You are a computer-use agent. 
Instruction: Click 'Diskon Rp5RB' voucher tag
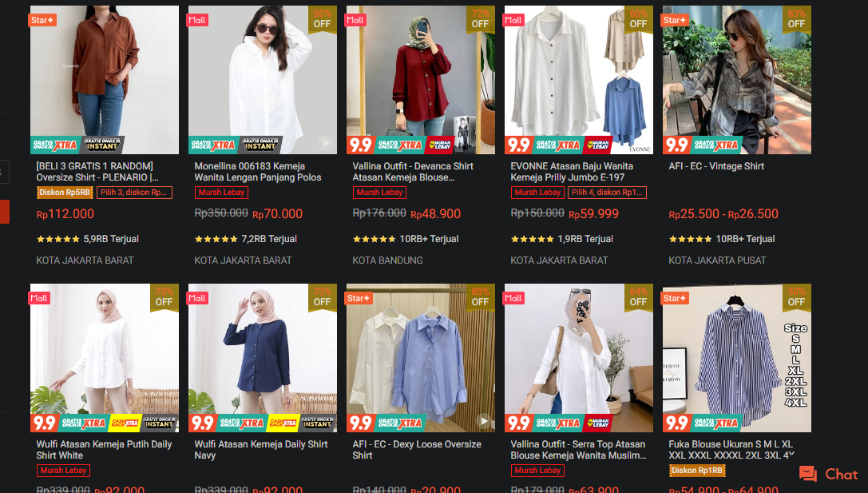pos(65,193)
